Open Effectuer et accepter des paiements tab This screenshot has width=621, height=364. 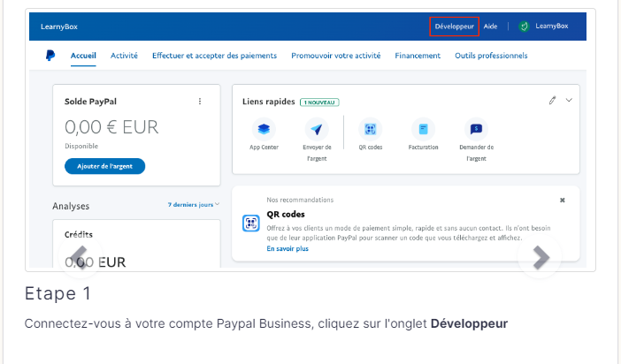click(x=214, y=56)
